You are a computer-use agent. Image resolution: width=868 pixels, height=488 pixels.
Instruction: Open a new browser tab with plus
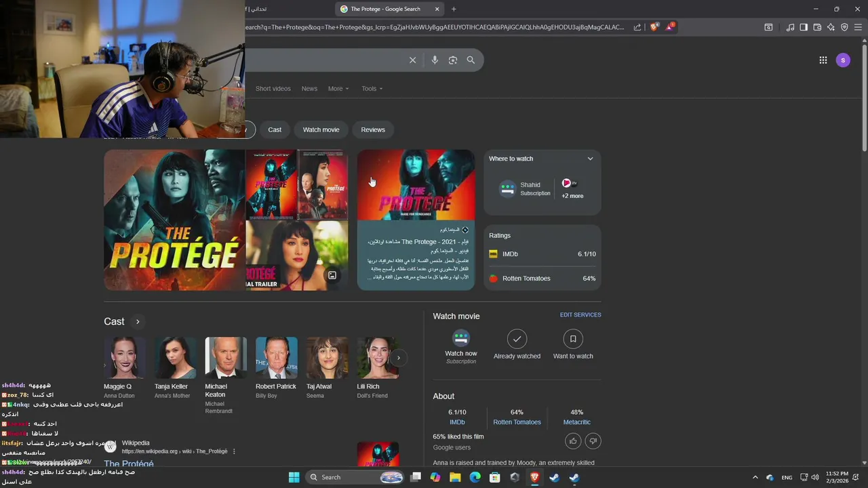coord(454,9)
